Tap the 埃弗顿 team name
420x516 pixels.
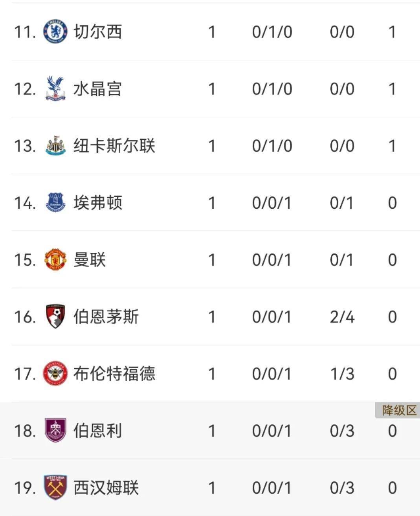coord(97,203)
